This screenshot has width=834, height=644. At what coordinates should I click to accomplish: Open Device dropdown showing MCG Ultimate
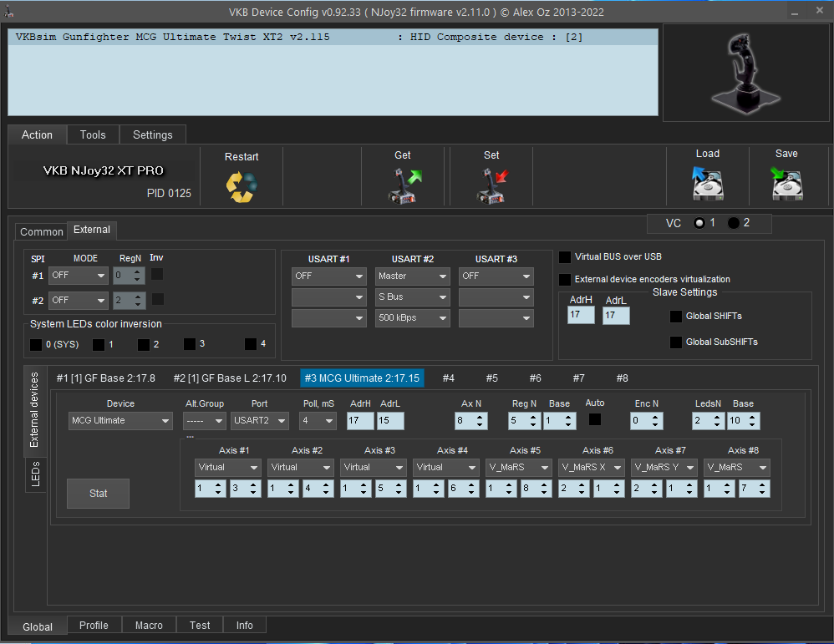coord(120,421)
